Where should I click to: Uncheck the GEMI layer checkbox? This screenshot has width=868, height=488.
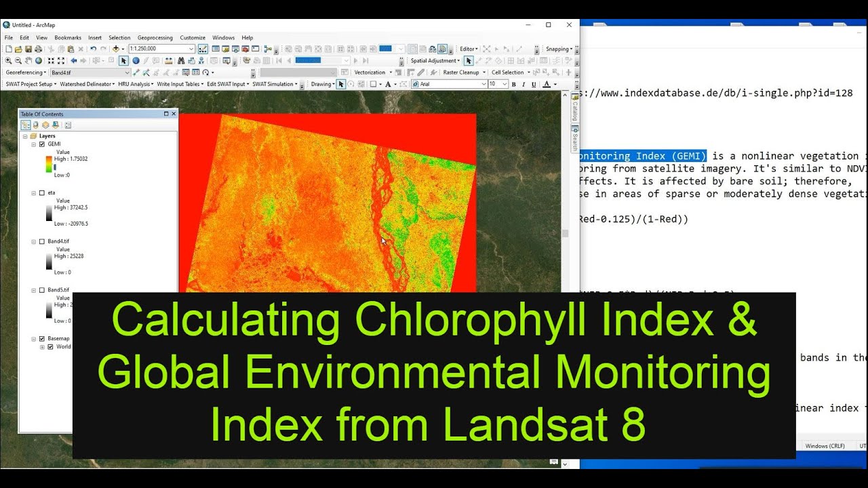(42, 144)
